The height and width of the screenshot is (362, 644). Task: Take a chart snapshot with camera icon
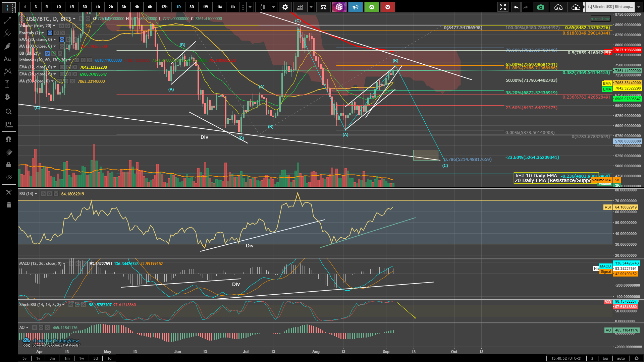(x=540, y=7)
